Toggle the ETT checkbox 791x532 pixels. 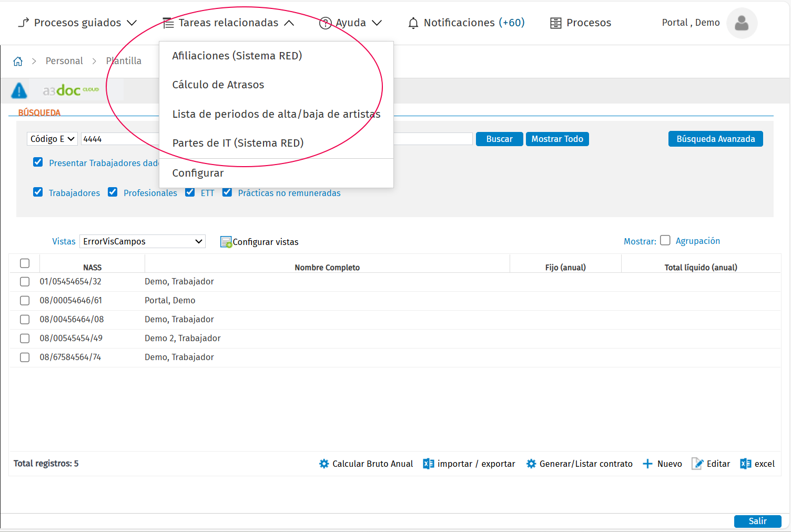click(190, 192)
